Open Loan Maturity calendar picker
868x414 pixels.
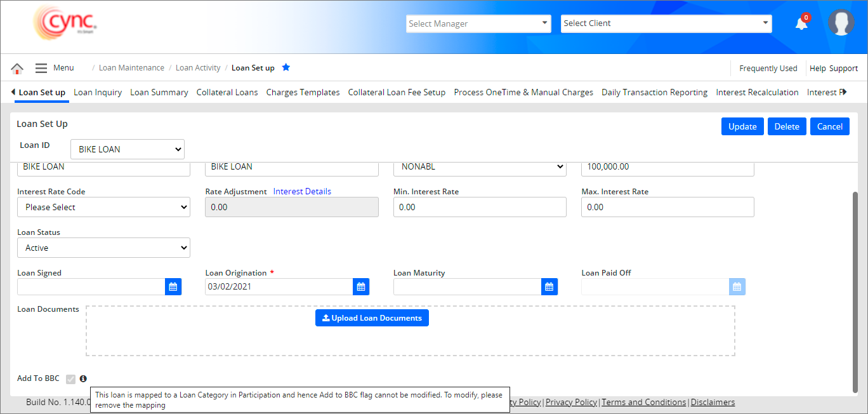[549, 287]
